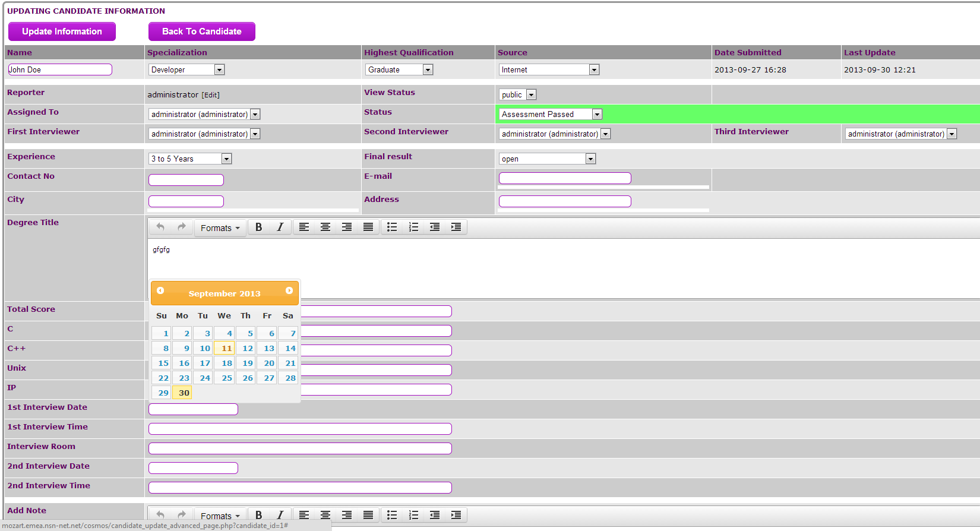Select September 30 in the calendar

(182, 393)
